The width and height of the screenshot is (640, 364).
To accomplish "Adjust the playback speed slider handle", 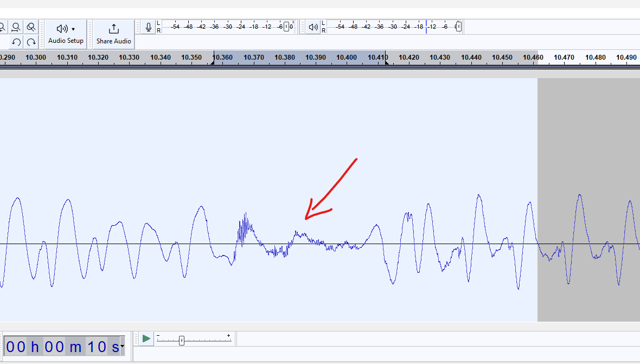I will (x=182, y=340).
